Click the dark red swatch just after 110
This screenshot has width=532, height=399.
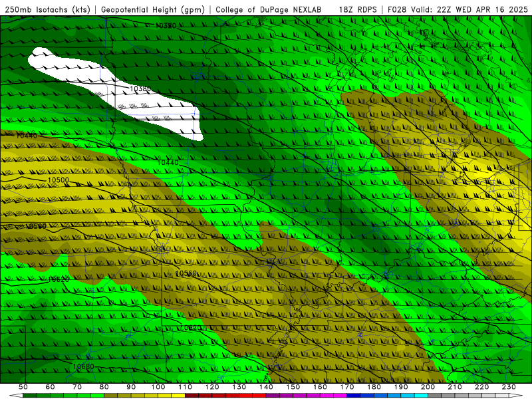[192, 395]
